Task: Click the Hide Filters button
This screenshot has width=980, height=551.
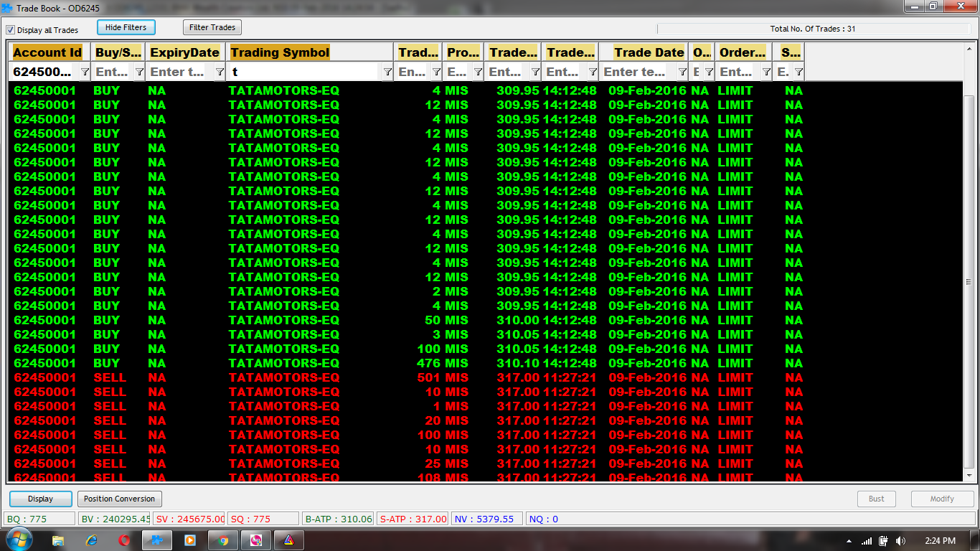Action: [126, 27]
